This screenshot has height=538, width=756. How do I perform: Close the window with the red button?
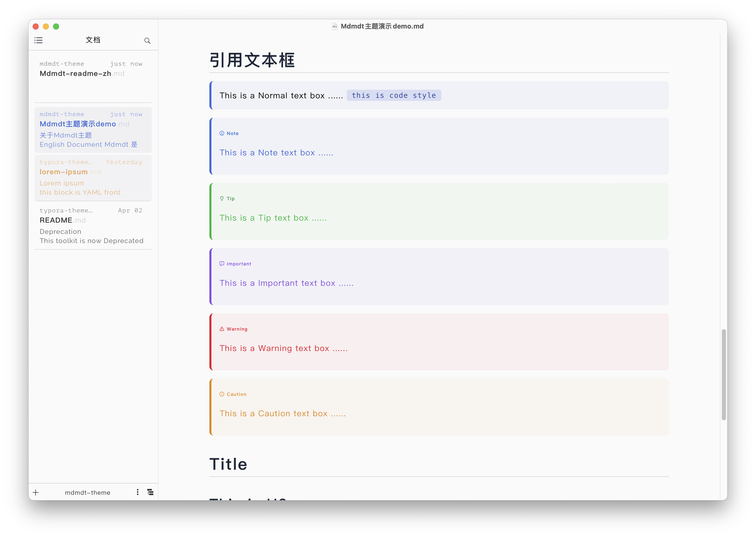point(36,26)
